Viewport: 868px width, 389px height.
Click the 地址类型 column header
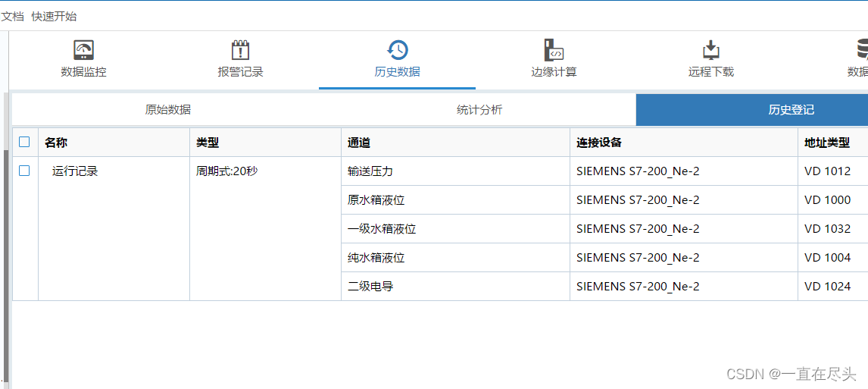(832, 143)
